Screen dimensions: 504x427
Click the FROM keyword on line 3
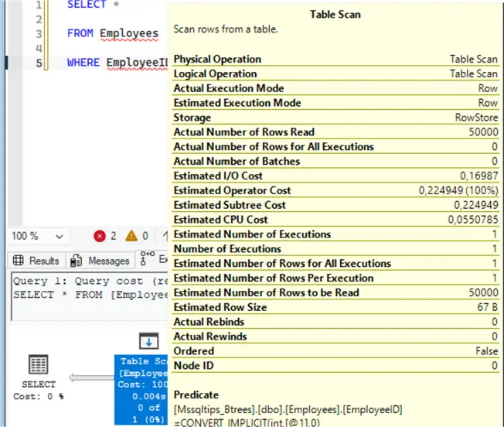coord(80,33)
